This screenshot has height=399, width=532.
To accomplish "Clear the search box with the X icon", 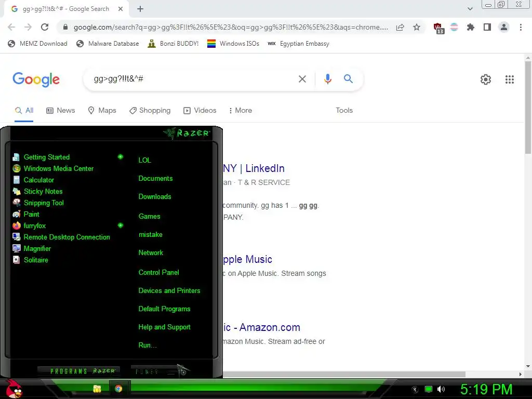I will (302, 79).
